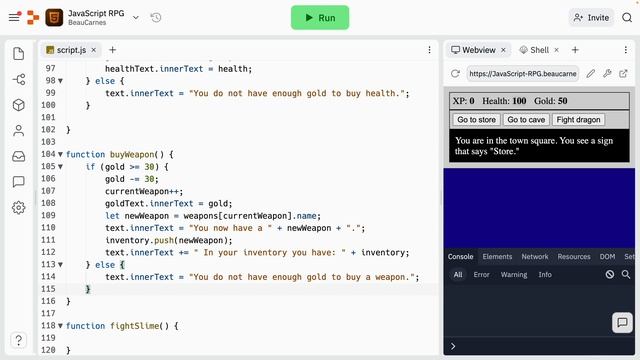The image size is (640, 360).
Task: Open the version control sidebar icon
Action: click(18, 79)
